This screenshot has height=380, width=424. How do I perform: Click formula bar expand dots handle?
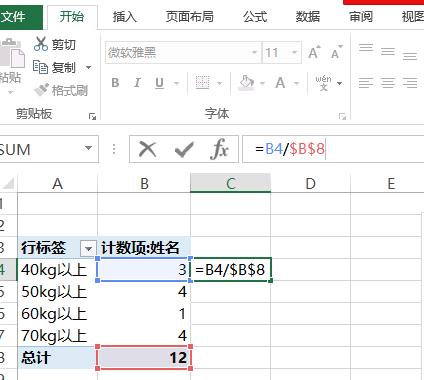coord(114,149)
